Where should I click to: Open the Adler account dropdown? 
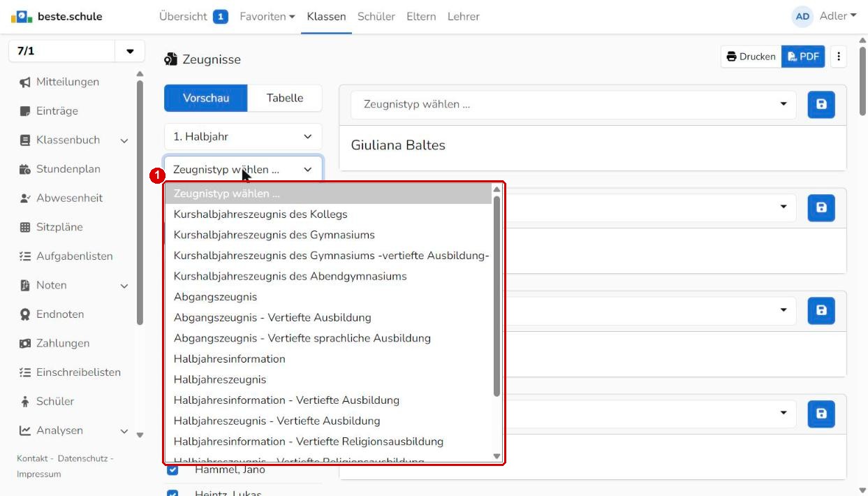837,16
